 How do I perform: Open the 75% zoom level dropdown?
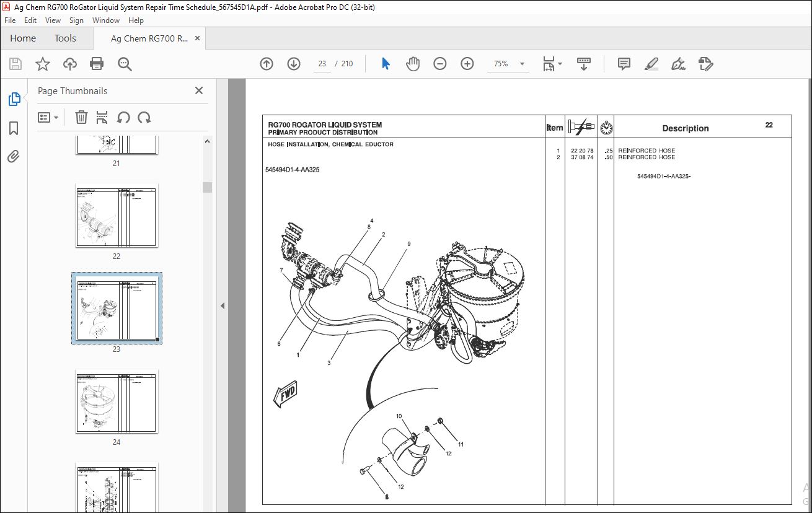(522, 64)
